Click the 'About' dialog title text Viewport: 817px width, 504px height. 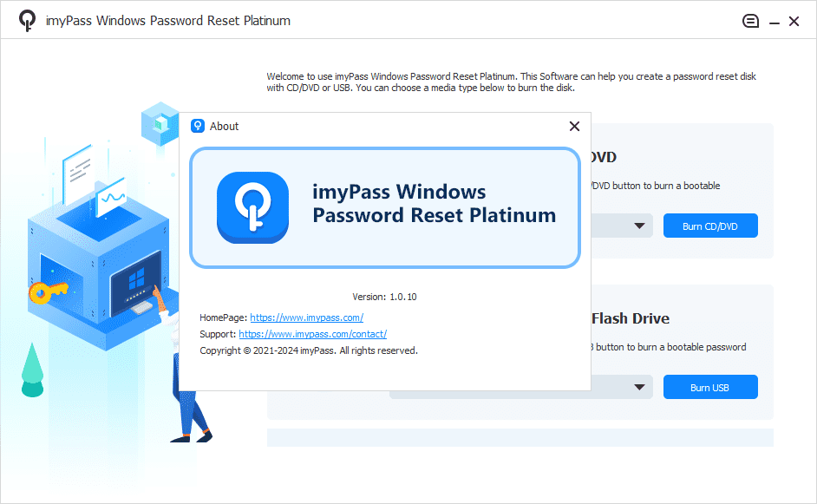[x=224, y=126]
